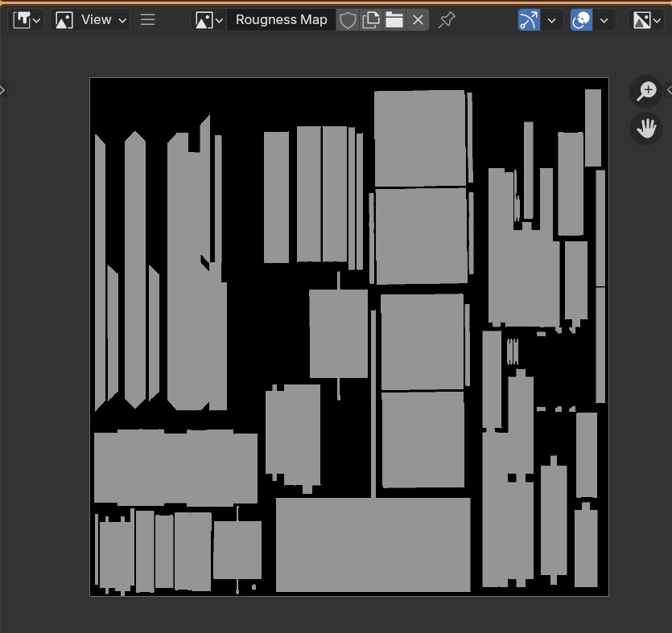Toggle overlays display button
672x633 pixels.
point(581,19)
